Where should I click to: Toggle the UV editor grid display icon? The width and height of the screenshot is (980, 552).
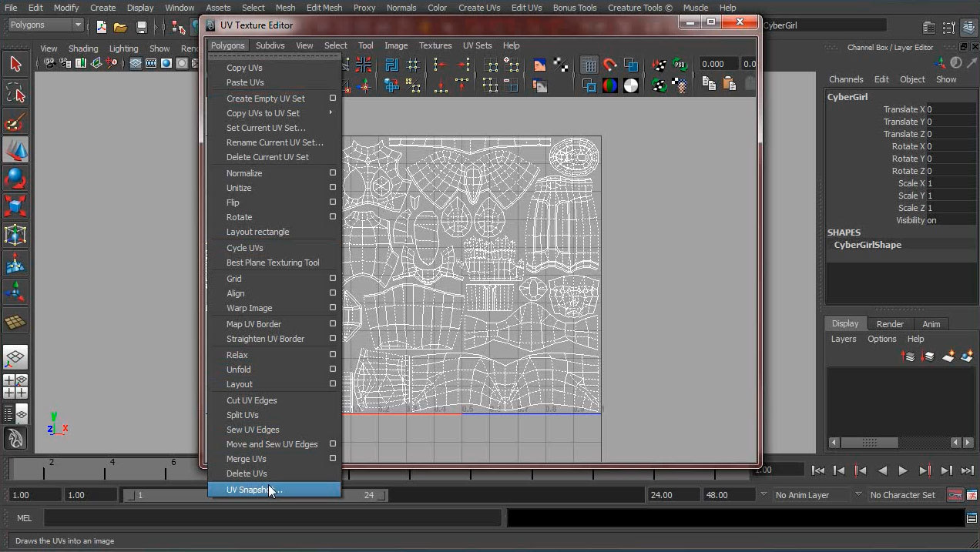tap(589, 65)
